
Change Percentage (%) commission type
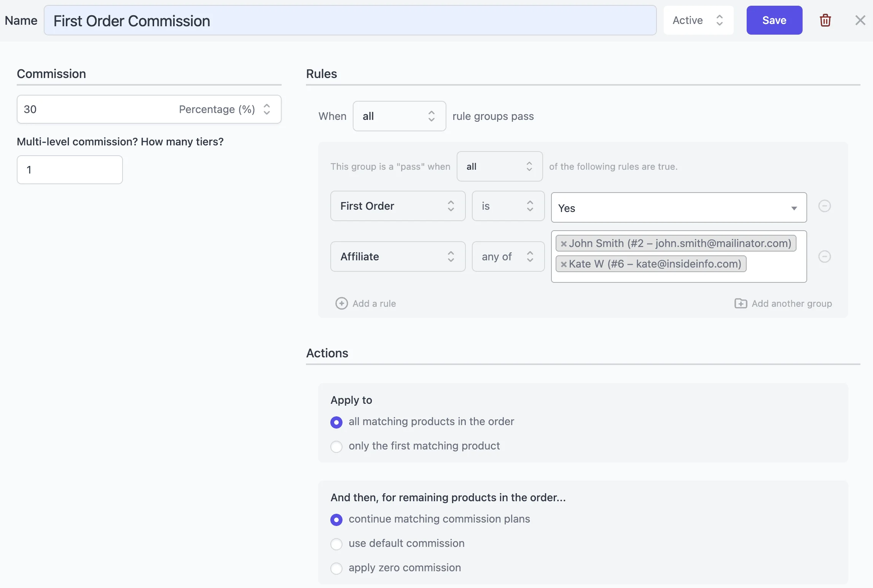225,109
